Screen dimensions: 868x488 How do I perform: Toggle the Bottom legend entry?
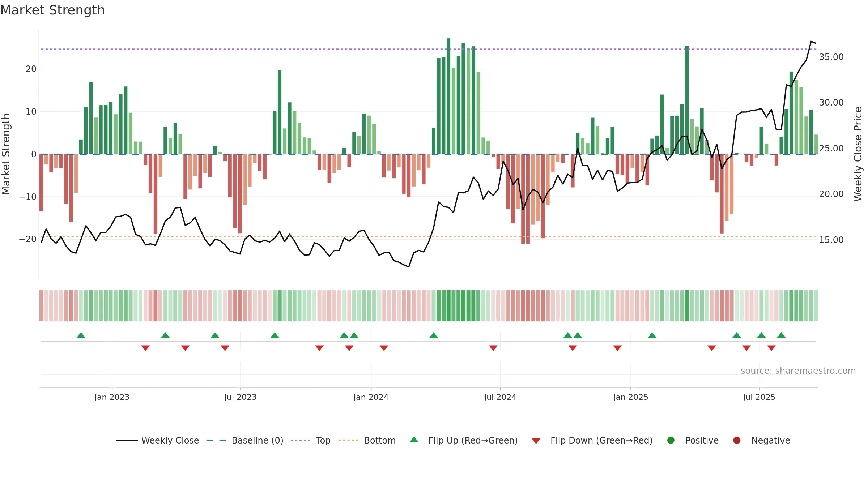367,440
